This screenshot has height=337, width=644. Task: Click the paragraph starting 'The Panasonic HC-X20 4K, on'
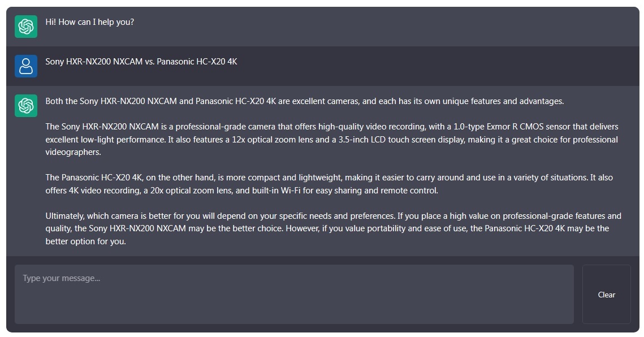[x=329, y=184]
